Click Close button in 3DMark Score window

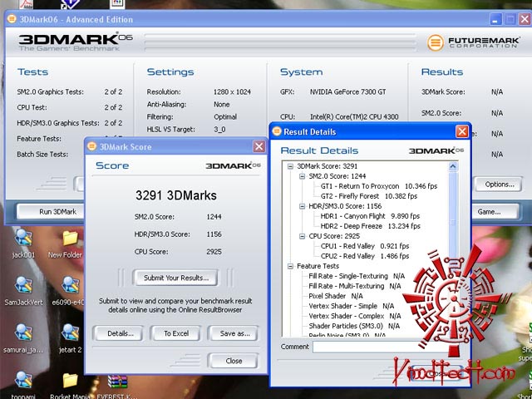point(234,361)
